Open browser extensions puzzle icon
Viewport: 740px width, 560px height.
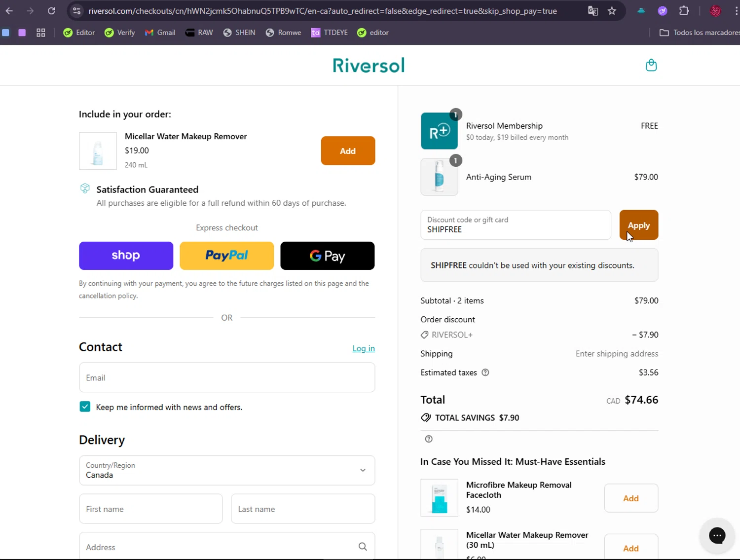pos(684,11)
